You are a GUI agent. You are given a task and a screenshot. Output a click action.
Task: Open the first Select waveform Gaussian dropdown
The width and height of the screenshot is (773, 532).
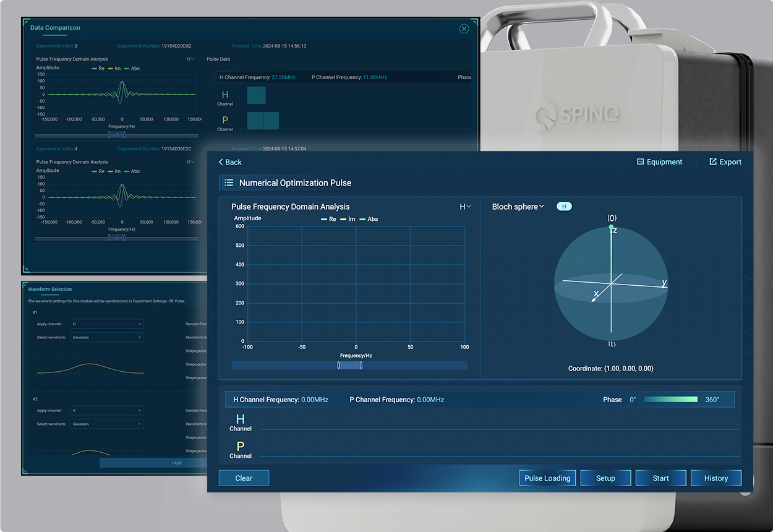coord(107,337)
